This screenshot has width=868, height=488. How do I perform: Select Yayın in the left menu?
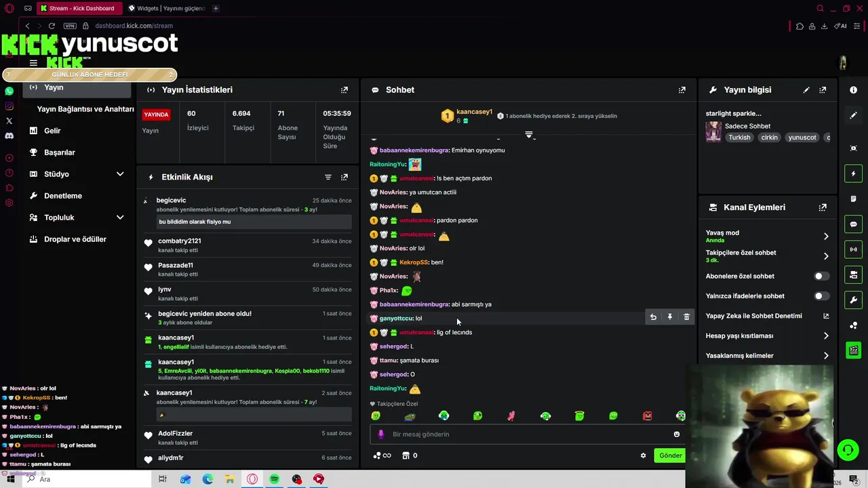click(x=77, y=87)
